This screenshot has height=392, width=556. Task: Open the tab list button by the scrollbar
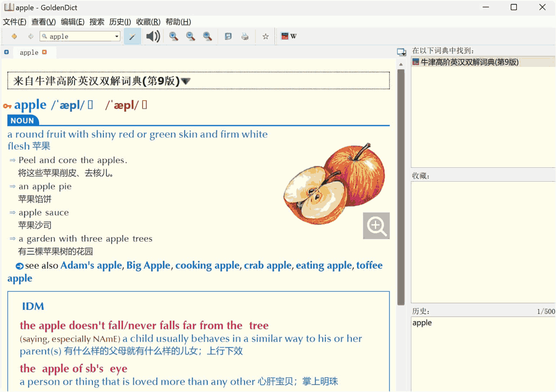(x=401, y=52)
